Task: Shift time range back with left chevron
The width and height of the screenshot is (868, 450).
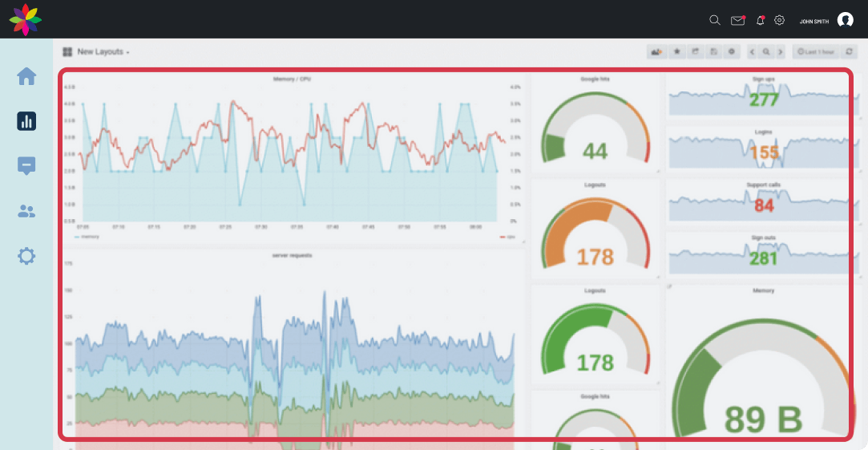Action: [753, 51]
